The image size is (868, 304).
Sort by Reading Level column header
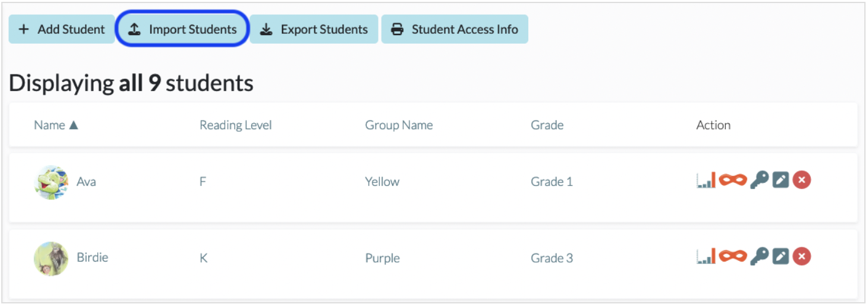(235, 125)
